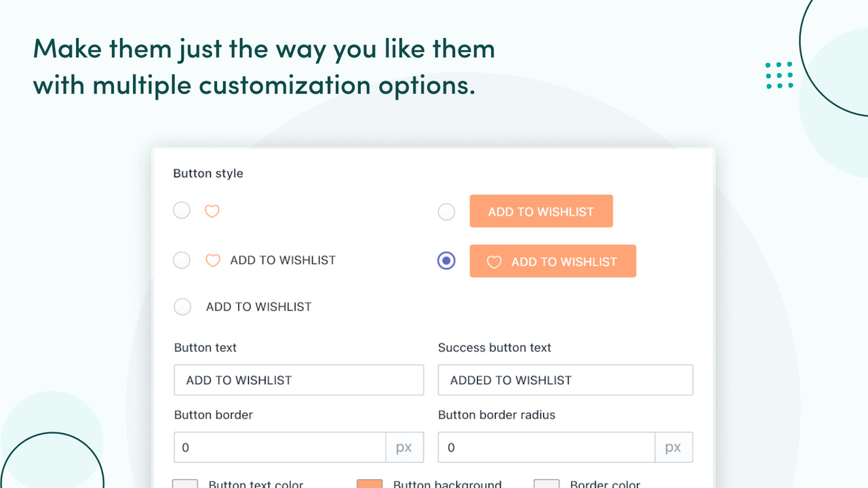This screenshot has width=868, height=488.
Task: Select the text-only ADD TO WISHLIST style
Action: pyautogui.click(x=182, y=306)
